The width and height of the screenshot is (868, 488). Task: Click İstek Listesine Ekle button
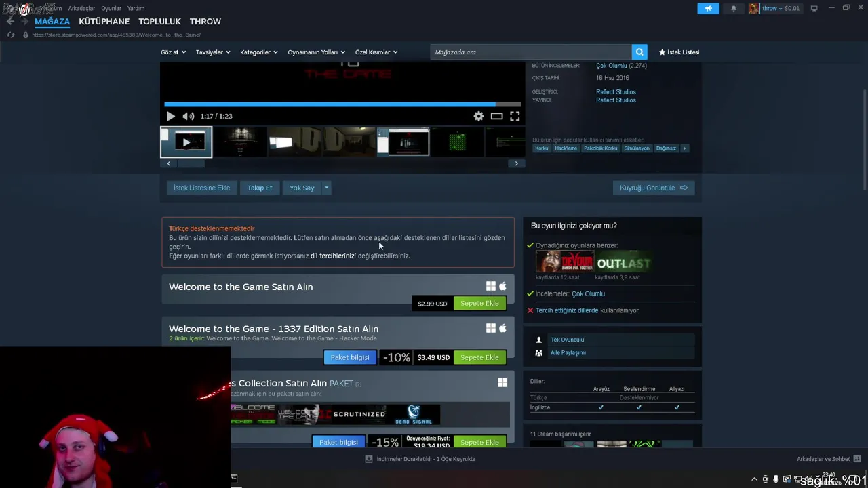pyautogui.click(x=201, y=188)
